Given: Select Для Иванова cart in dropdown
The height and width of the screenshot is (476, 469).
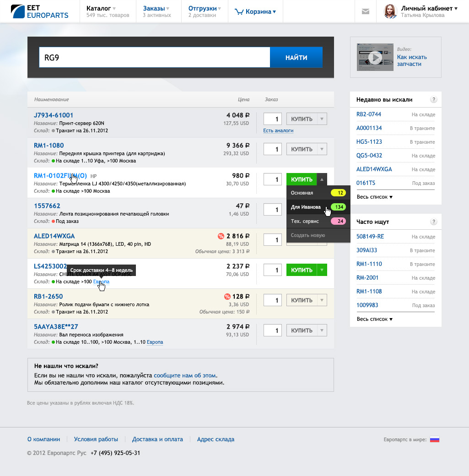Looking at the screenshot, I should tap(306, 207).
